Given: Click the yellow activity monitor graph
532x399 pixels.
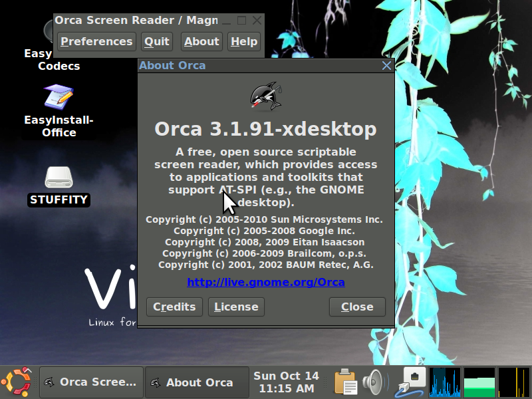Looking at the screenshot, I should [x=513, y=382].
